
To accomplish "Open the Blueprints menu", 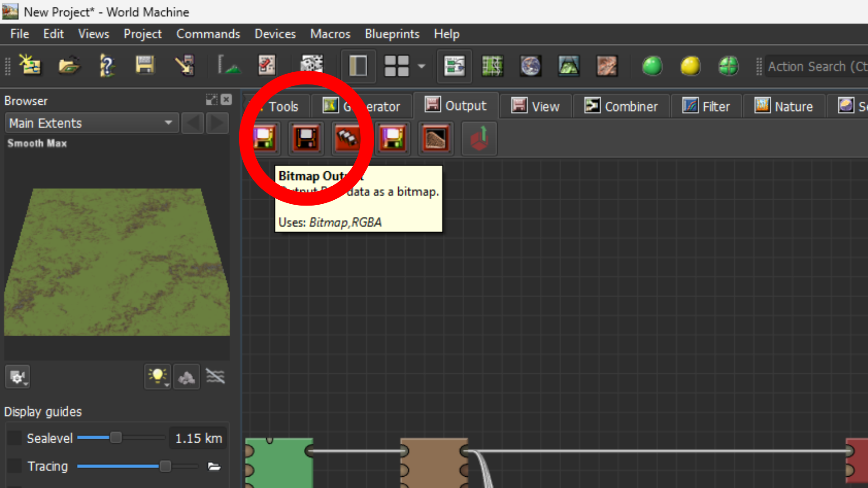I will 392,34.
